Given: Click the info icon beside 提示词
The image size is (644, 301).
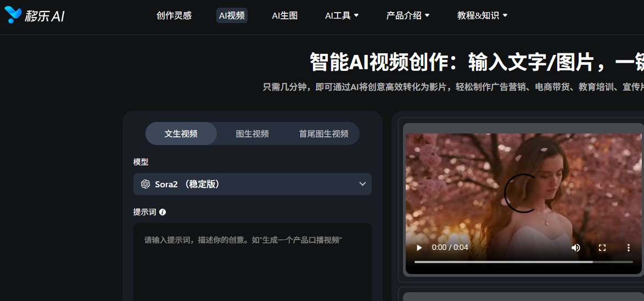Looking at the screenshot, I should (163, 212).
